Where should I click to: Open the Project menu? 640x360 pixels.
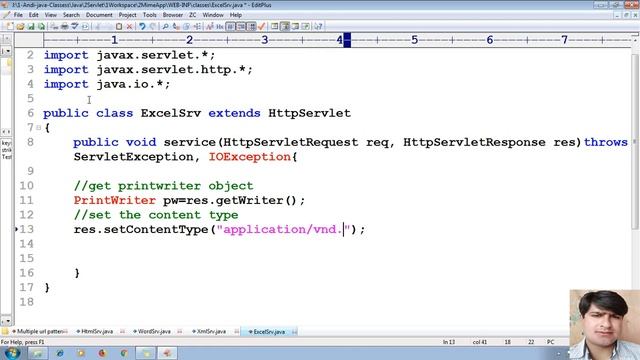[127, 15]
